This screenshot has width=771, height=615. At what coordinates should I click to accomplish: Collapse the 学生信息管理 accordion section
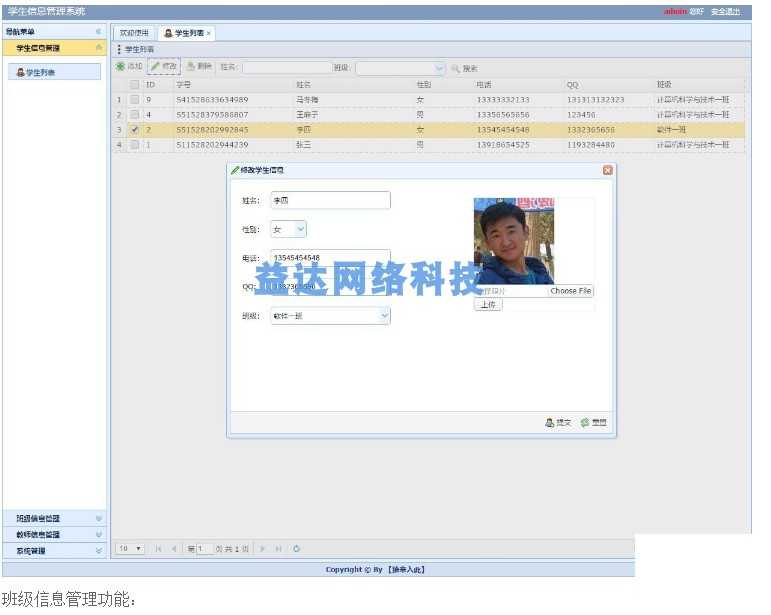coord(99,48)
